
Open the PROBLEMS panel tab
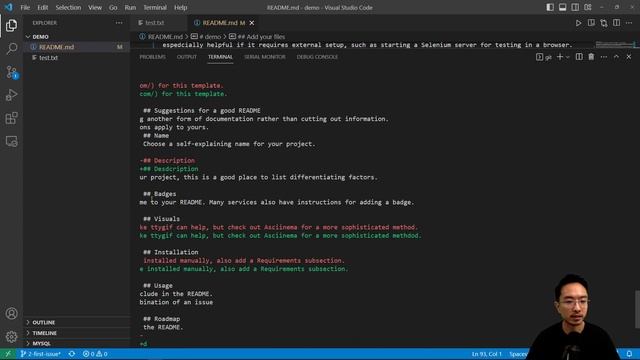click(152, 57)
